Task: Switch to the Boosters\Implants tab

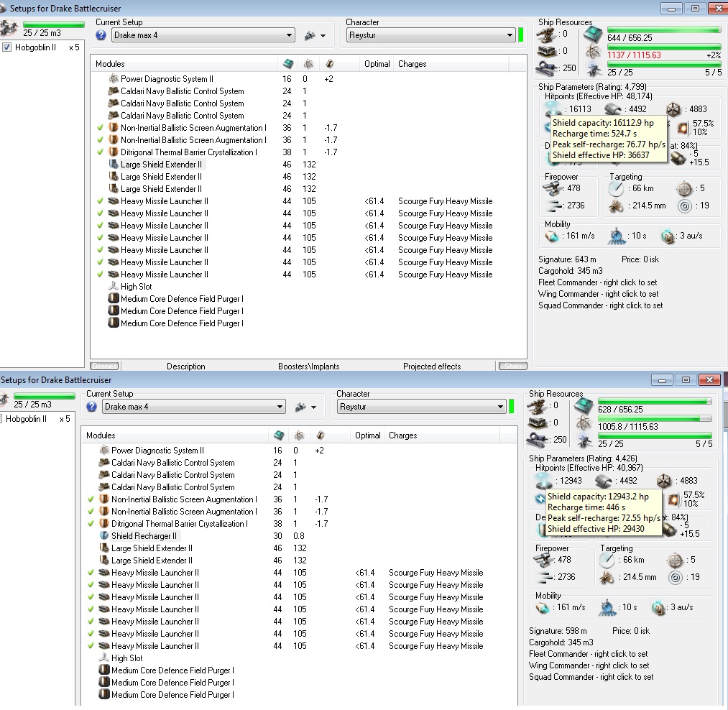Action: [309, 366]
